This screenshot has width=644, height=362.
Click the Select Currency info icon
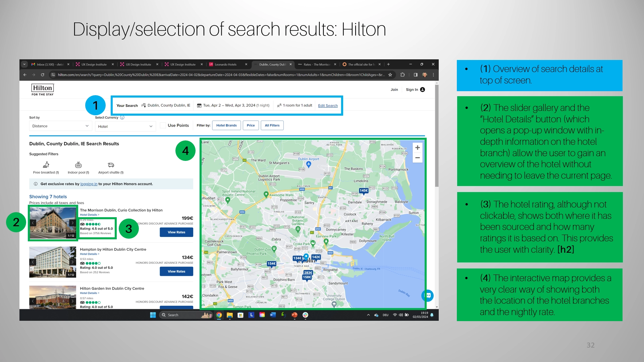click(122, 118)
